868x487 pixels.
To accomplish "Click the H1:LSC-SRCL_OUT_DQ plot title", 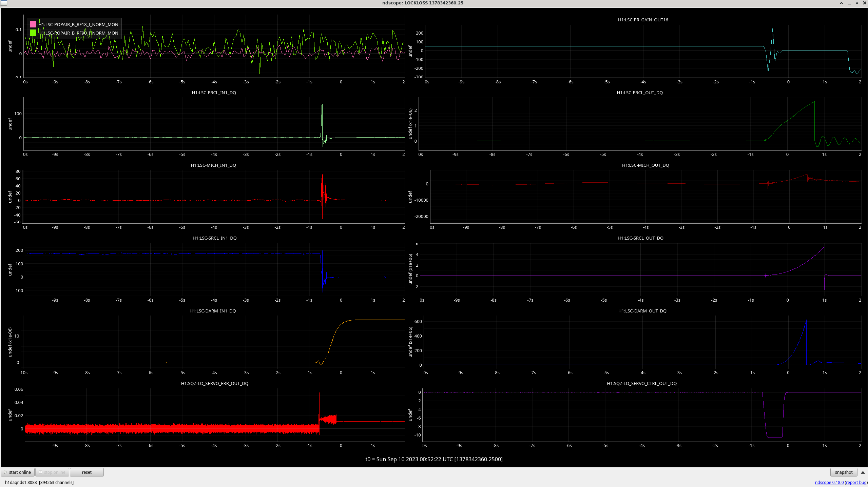I will [x=640, y=238].
